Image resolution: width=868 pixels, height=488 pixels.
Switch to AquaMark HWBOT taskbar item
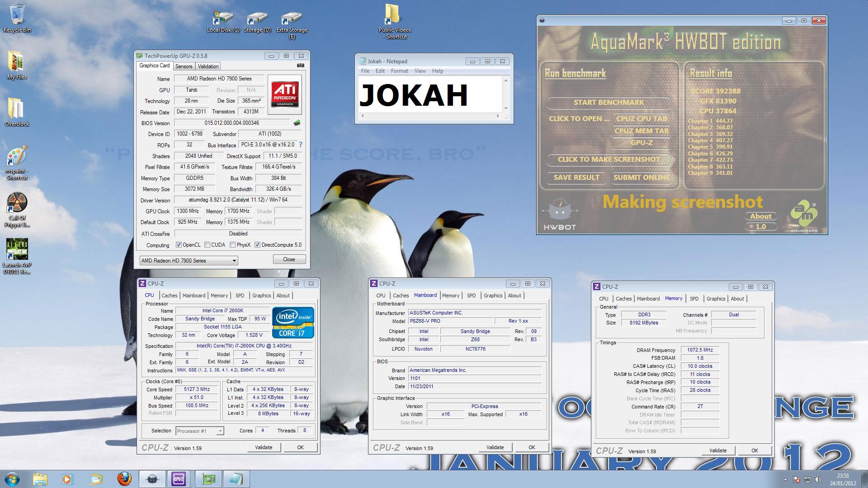pyautogui.click(x=152, y=479)
